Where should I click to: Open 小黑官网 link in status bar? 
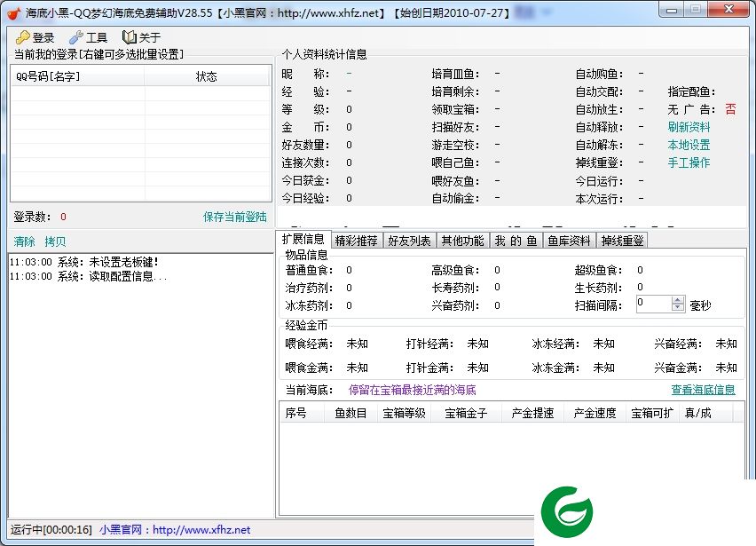[x=175, y=530]
